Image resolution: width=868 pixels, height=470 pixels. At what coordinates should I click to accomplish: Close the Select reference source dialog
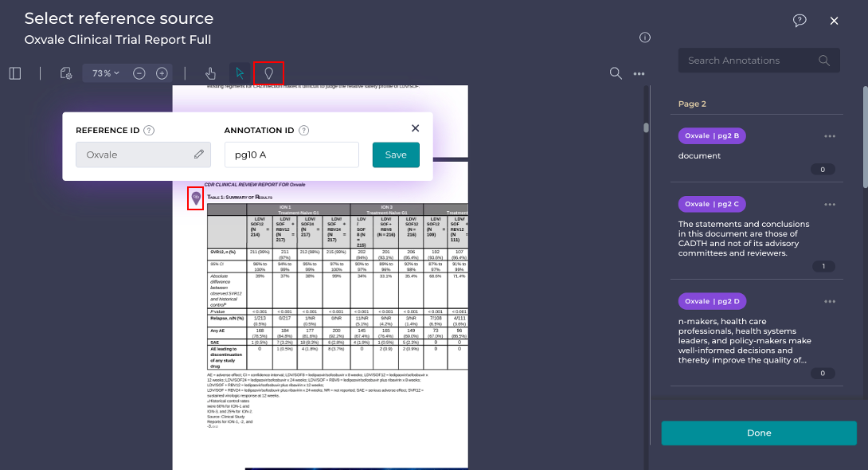834,21
